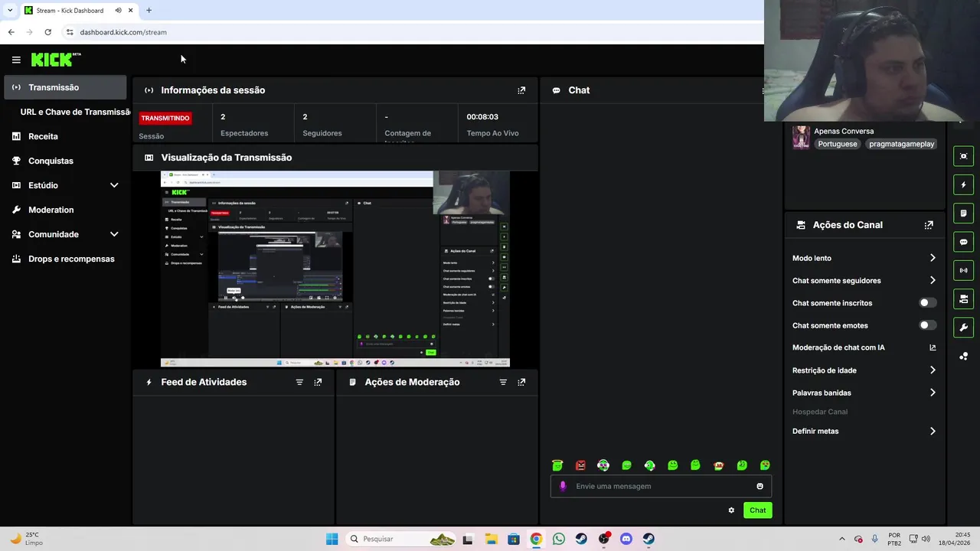Click the document widget icon in right rail
The width and height of the screenshot is (980, 551).
tap(963, 213)
